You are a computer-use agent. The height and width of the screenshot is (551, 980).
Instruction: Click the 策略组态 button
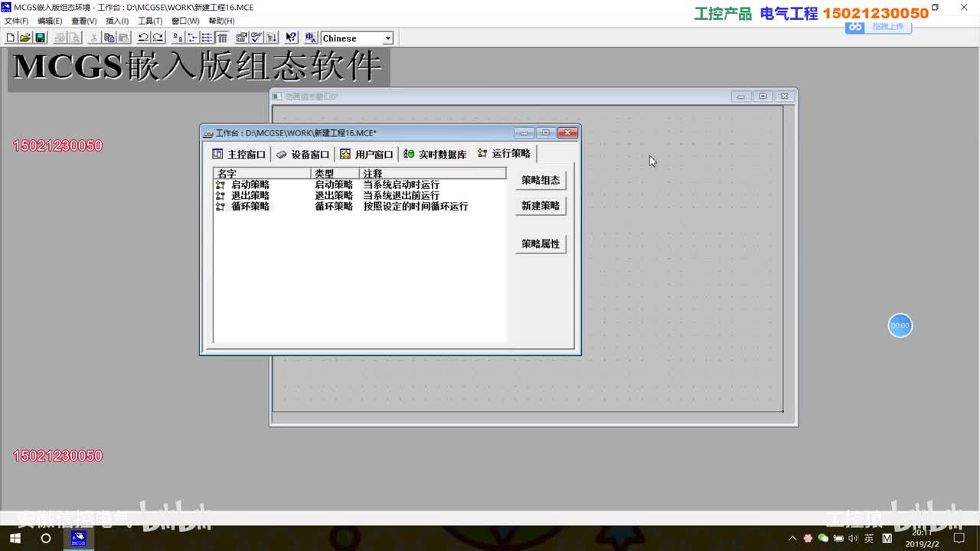click(x=541, y=181)
